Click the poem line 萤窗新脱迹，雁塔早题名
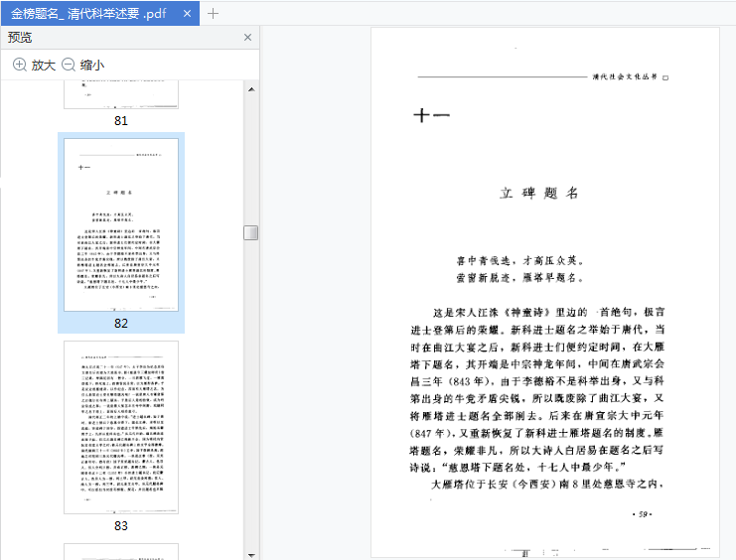Screen dimensions: 736x560 click(520, 278)
